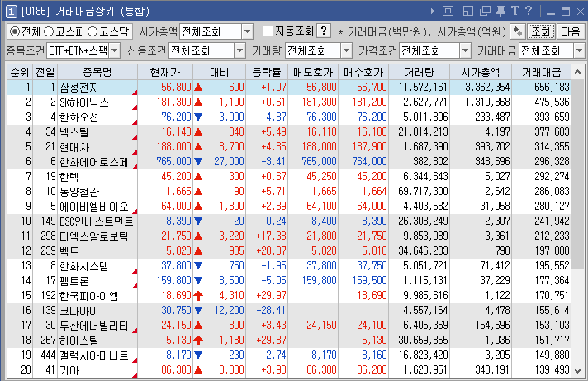Sort by the 순위 column header
Image resolution: width=588 pixels, height=381 pixels.
20,72
